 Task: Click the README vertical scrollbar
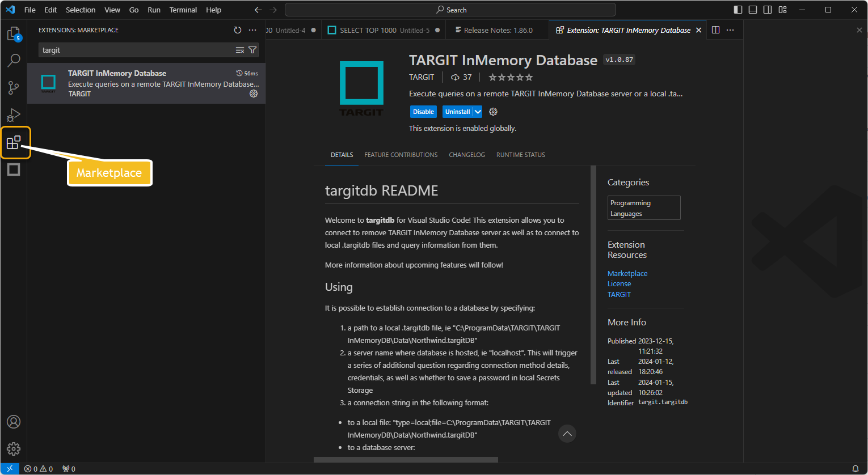[x=593, y=275]
